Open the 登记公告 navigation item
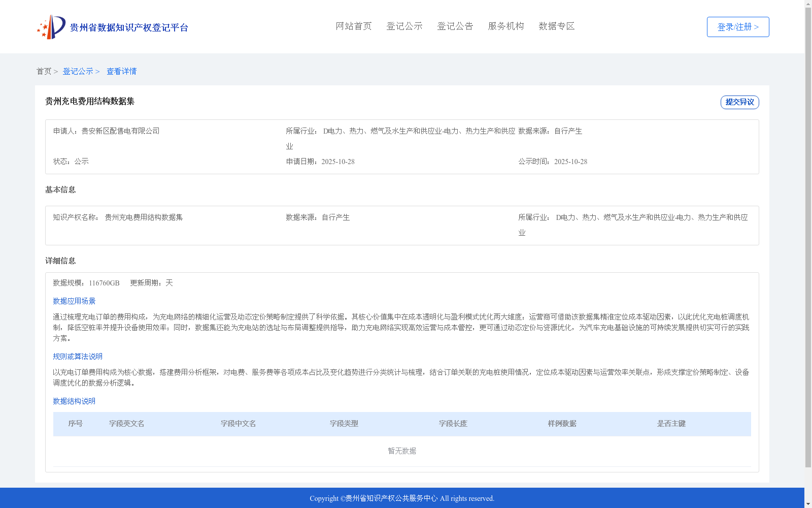The width and height of the screenshot is (812, 508). (455, 26)
